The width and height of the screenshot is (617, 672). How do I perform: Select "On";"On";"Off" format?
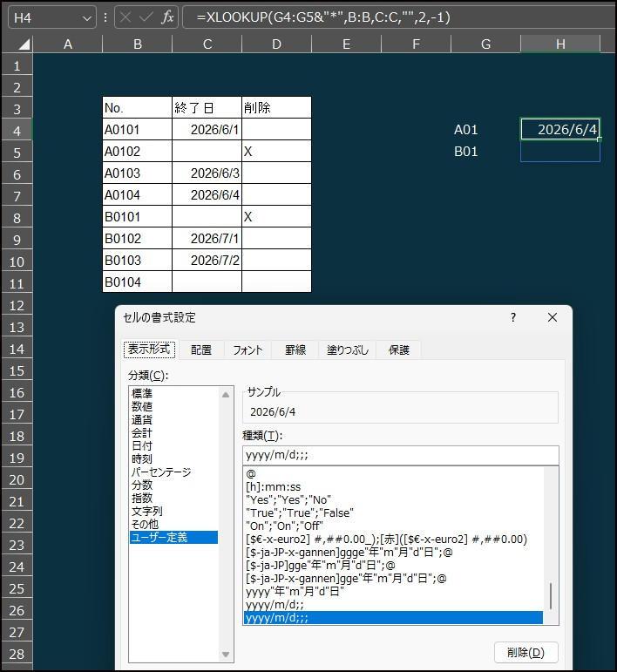coord(394,526)
